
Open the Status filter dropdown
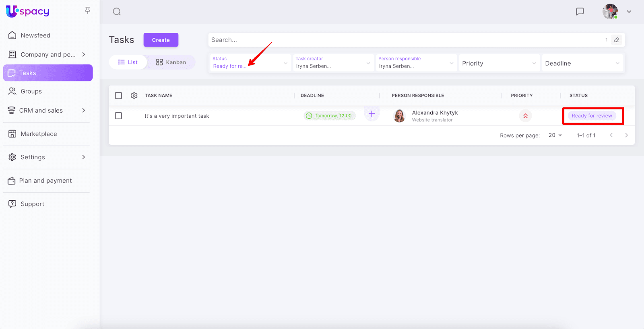(250, 63)
